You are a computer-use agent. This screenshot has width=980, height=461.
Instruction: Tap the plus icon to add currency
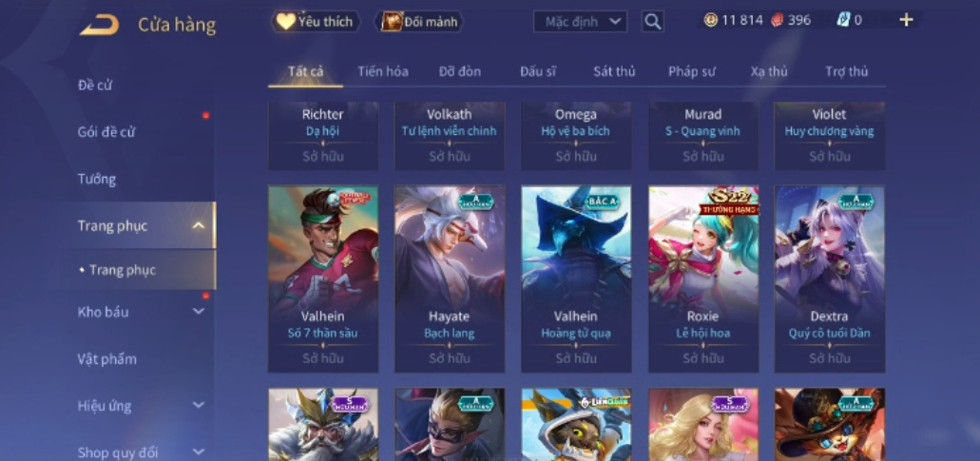pyautogui.click(x=906, y=20)
